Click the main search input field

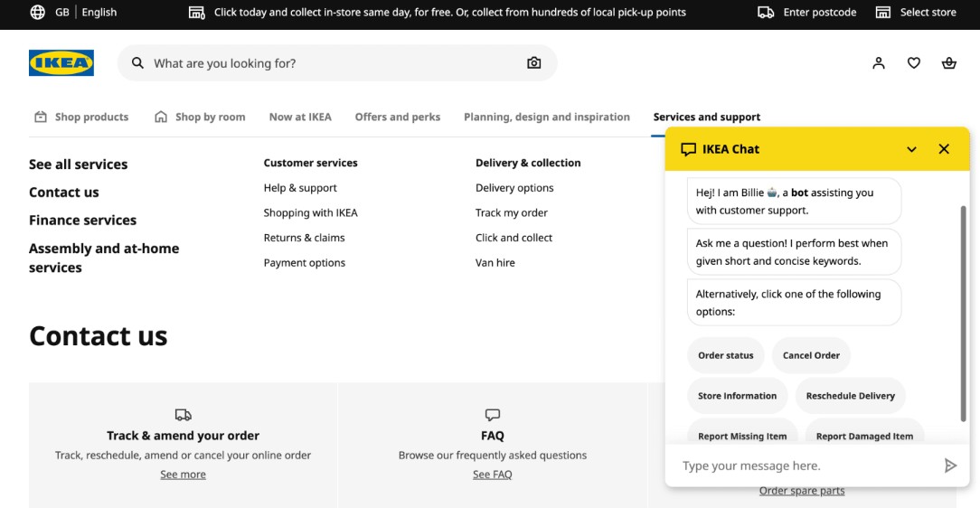point(337,62)
